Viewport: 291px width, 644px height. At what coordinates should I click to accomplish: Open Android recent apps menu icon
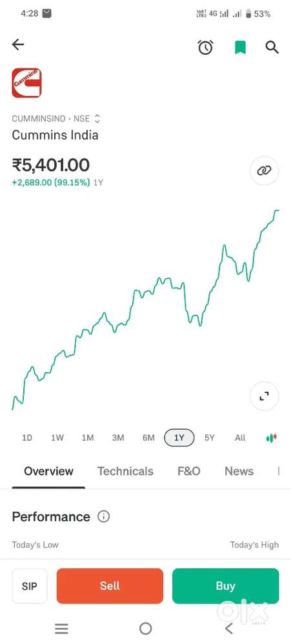tap(61, 629)
